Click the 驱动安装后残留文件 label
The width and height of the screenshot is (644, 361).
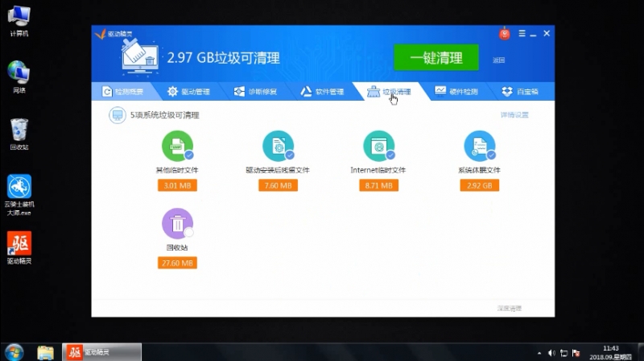278,170
